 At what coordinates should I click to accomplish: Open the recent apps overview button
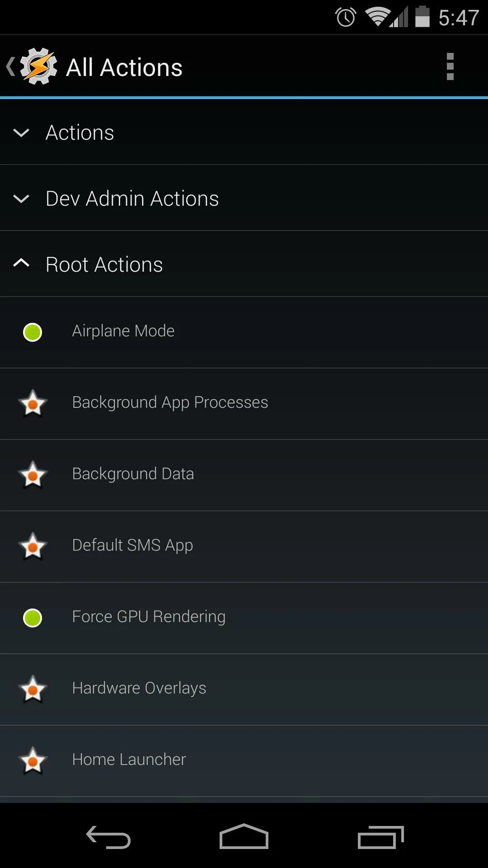380,837
